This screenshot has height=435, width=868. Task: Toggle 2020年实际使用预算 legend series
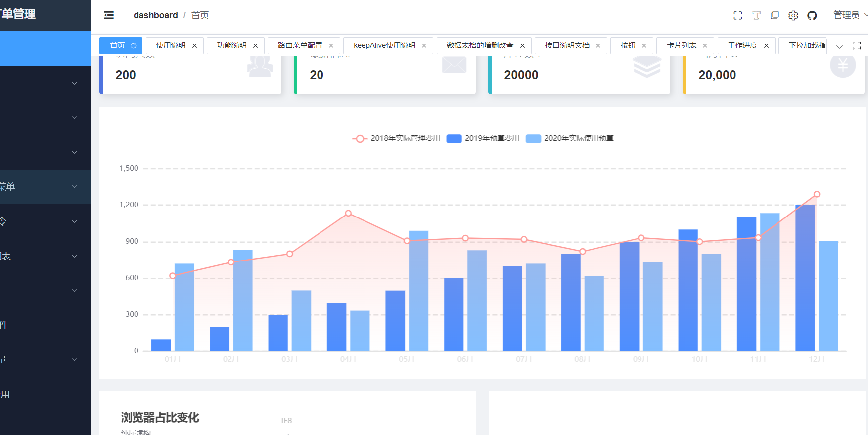tap(569, 138)
